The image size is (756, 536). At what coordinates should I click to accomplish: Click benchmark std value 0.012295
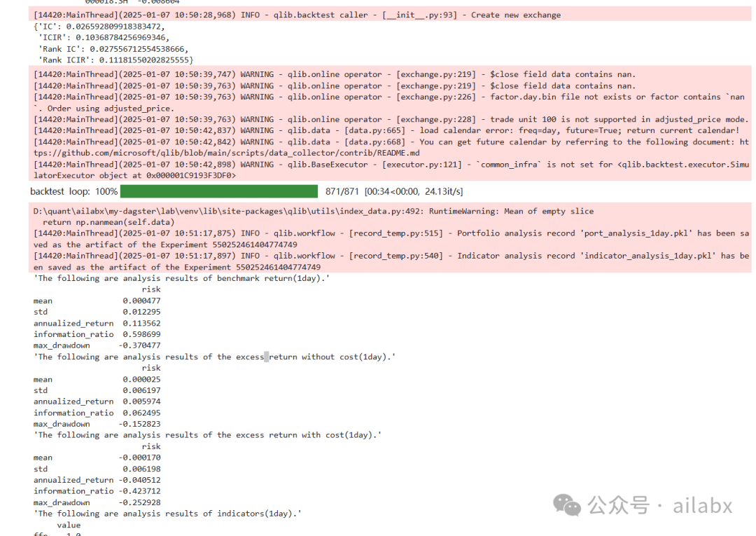(141, 312)
